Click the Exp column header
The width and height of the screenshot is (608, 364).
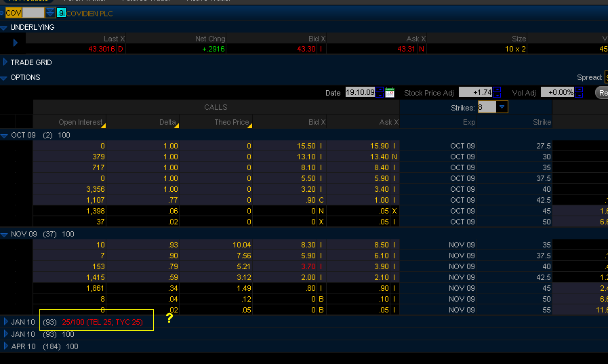click(438, 122)
